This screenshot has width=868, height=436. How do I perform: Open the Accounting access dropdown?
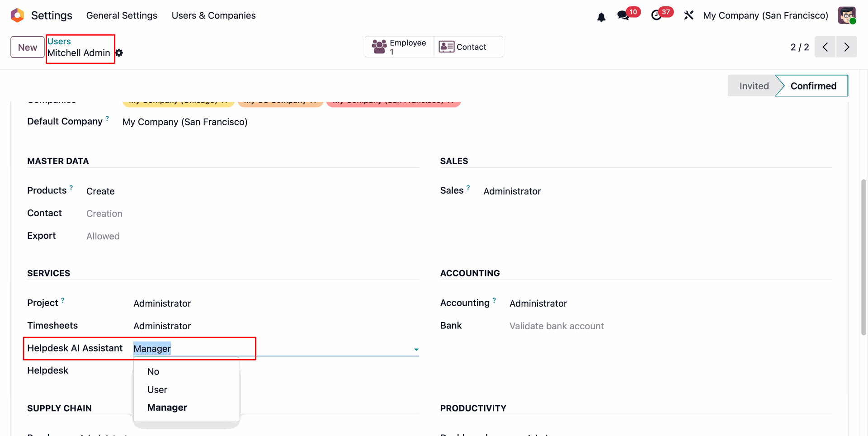pyautogui.click(x=538, y=303)
